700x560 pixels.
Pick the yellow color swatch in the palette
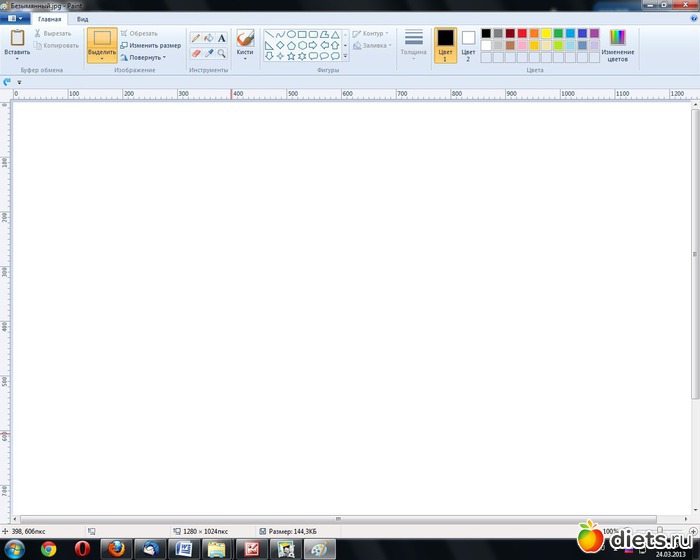click(546, 33)
